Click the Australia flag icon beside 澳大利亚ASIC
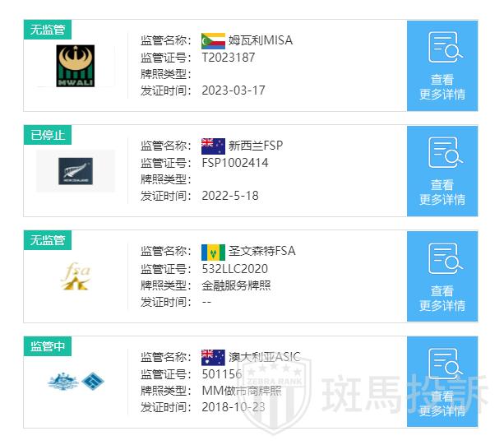Screen dimensions: 504x445 [x=213, y=357]
